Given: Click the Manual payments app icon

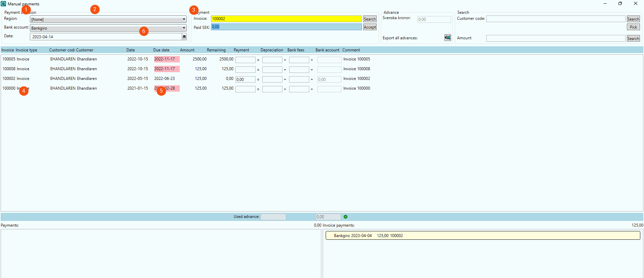Looking at the screenshot, I should click(3, 4).
